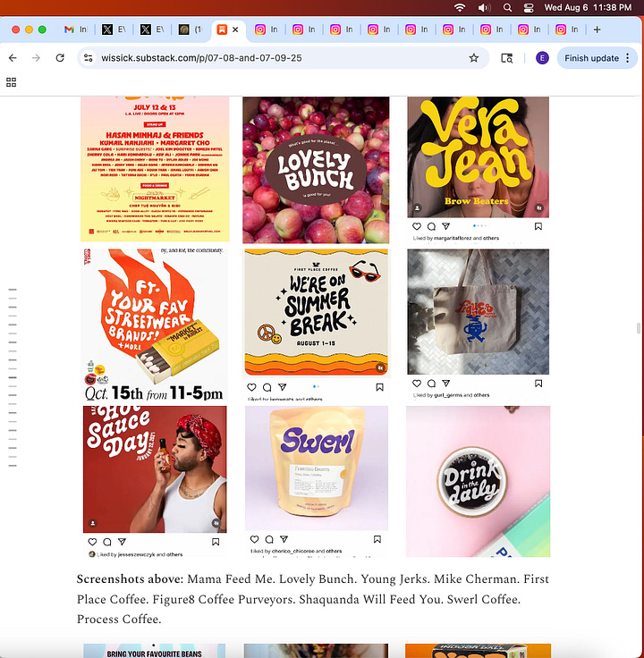This screenshot has width=644, height=658.
Task: Click share icon under Vera Jean post
Action: tap(445, 226)
